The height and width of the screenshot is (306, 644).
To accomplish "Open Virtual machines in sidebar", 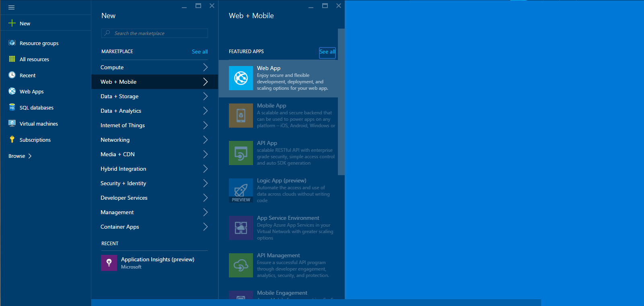I will 45,124.
